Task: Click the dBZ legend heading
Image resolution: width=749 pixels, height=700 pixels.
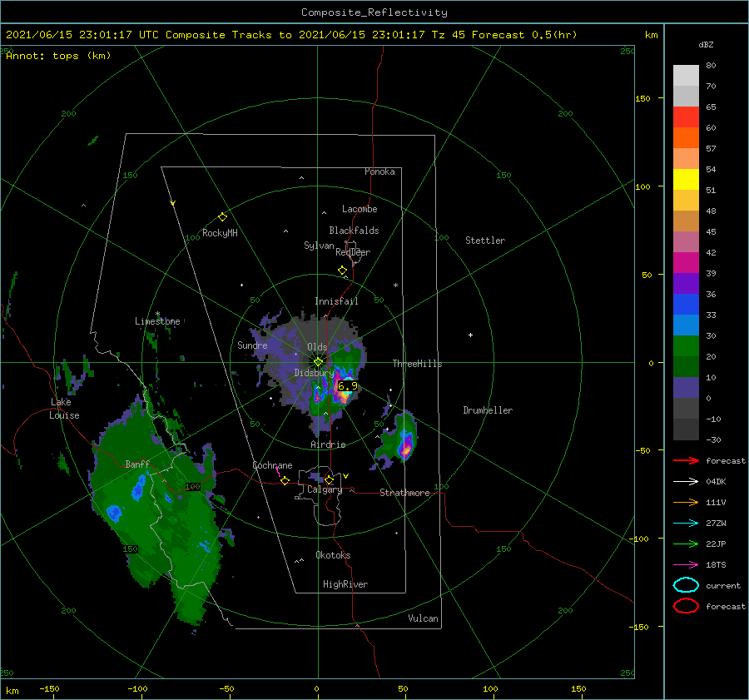Action: tap(706, 45)
